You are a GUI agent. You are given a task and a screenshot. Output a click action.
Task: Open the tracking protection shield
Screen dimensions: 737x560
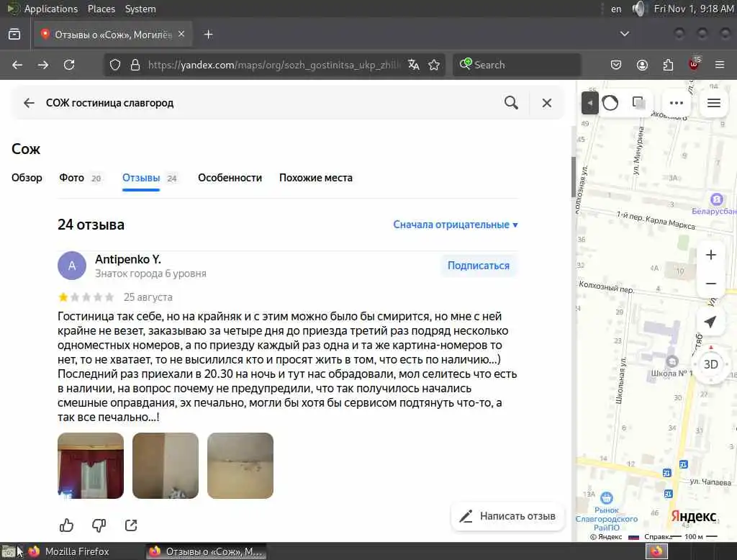(x=114, y=65)
